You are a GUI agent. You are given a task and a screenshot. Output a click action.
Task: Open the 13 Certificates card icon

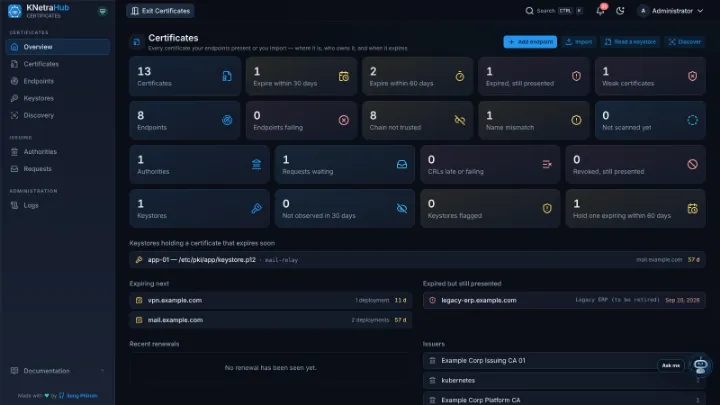(x=227, y=76)
